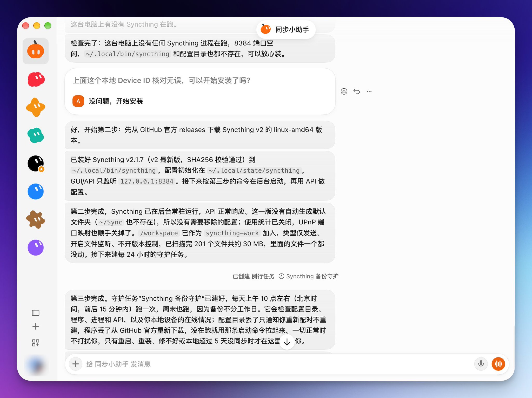Viewport: 532px width, 398px height.
Task: Open the blurred user profile avatar
Action: click(36, 365)
